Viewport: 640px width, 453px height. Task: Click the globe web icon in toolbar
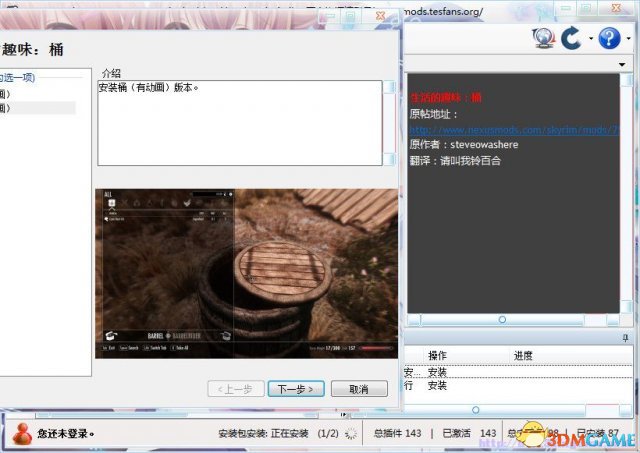(x=544, y=38)
